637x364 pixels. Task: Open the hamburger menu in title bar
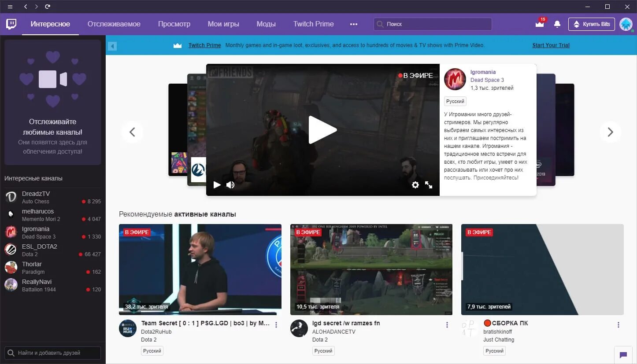point(10,7)
